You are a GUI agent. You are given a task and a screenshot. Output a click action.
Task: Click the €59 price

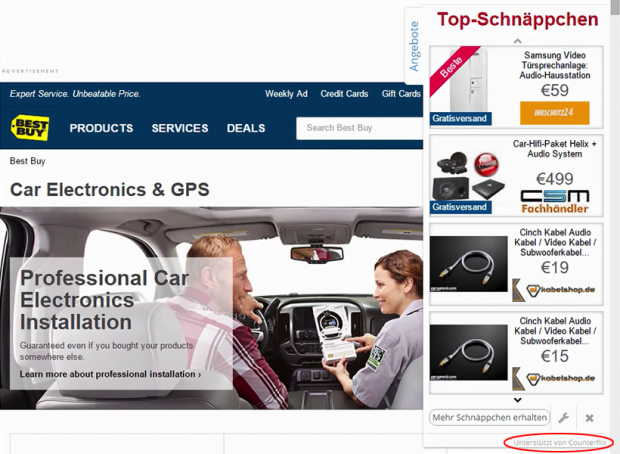click(x=555, y=91)
